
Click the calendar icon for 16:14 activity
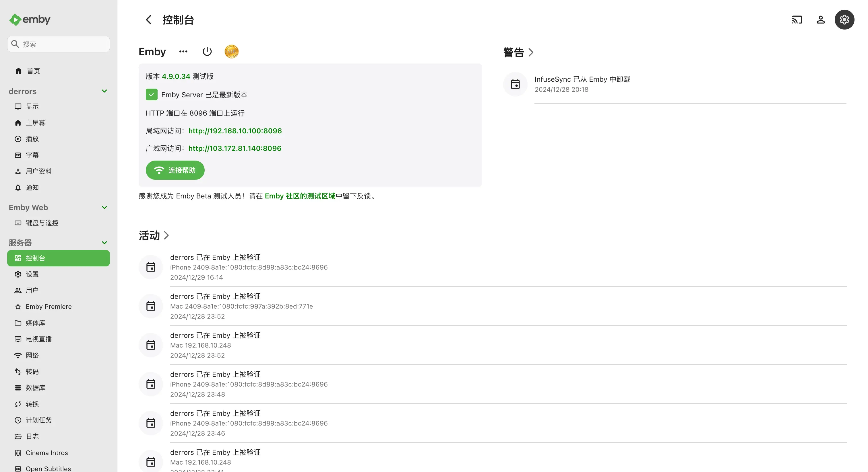point(151,267)
